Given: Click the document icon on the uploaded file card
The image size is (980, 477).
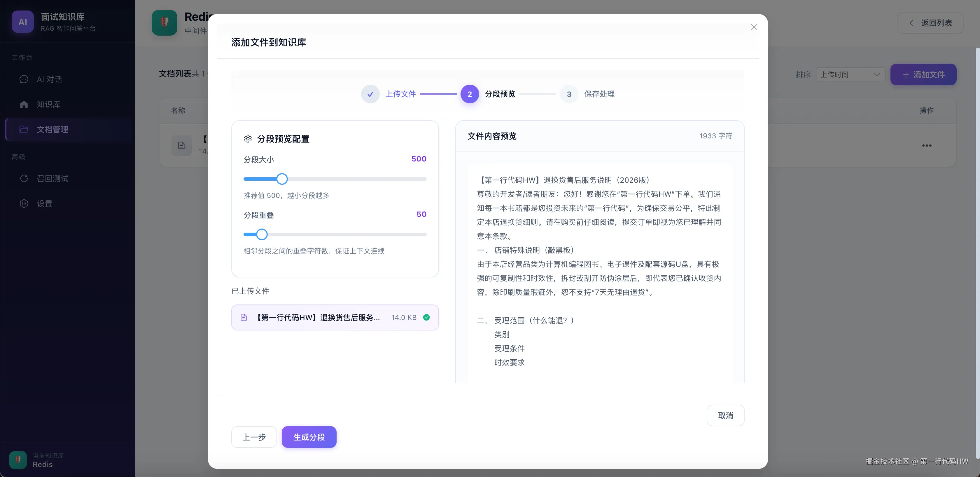Looking at the screenshot, I should coord(244,318).
